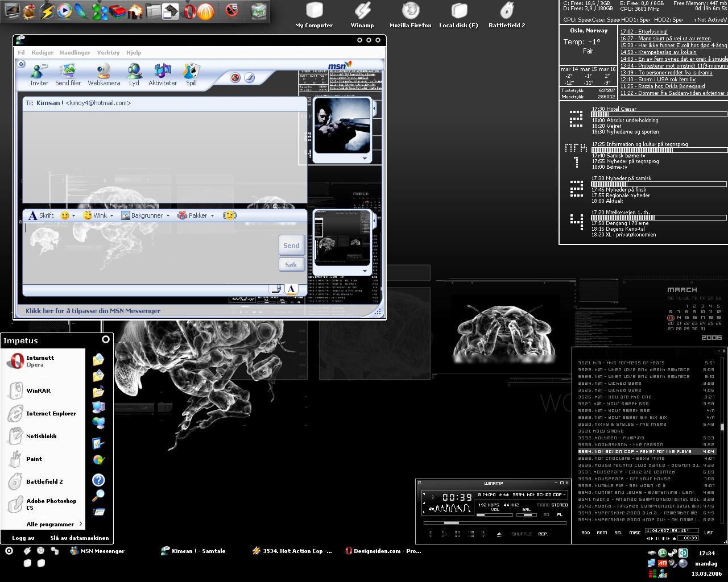This screenshot has height=582, width=728.
Task: Click the block contact icon in MSN
Action: tap(235, 77)
